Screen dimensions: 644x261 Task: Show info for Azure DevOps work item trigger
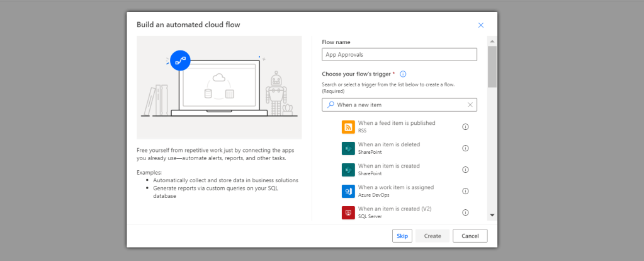tap(466, 191)
